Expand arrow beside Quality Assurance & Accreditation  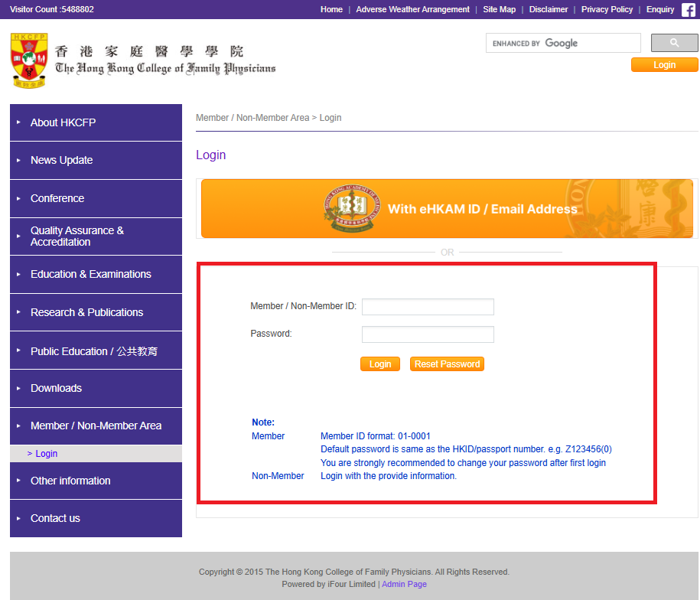click(18, 236)
